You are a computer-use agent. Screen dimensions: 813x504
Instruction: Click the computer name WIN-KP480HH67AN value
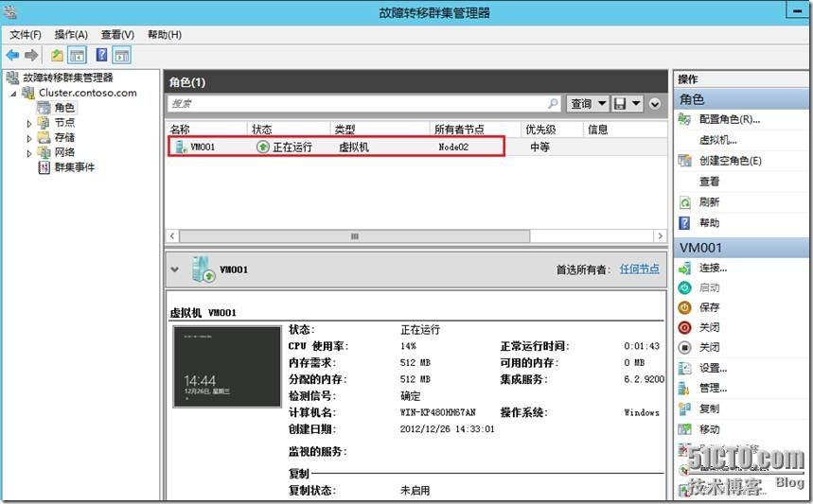click(437, 412)
